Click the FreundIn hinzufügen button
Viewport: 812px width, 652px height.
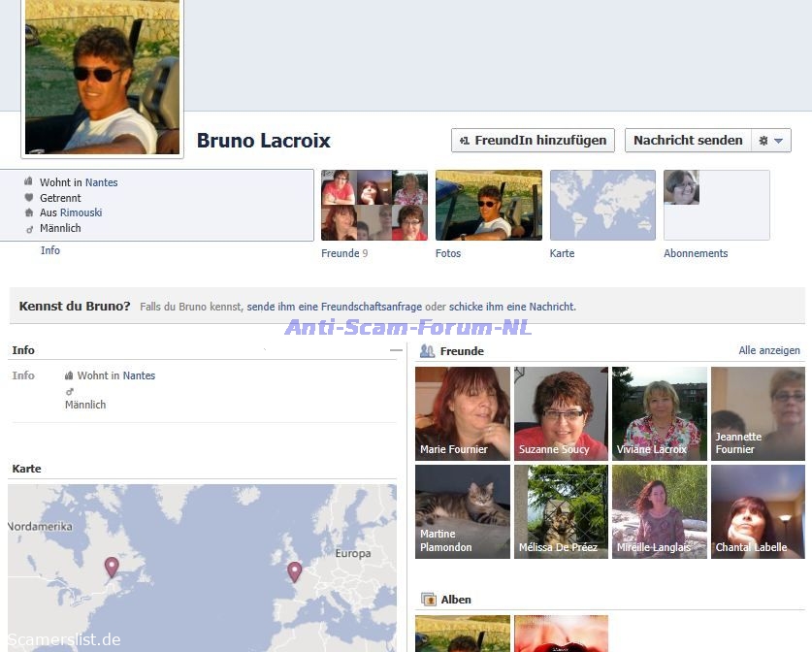pos(533,141)
